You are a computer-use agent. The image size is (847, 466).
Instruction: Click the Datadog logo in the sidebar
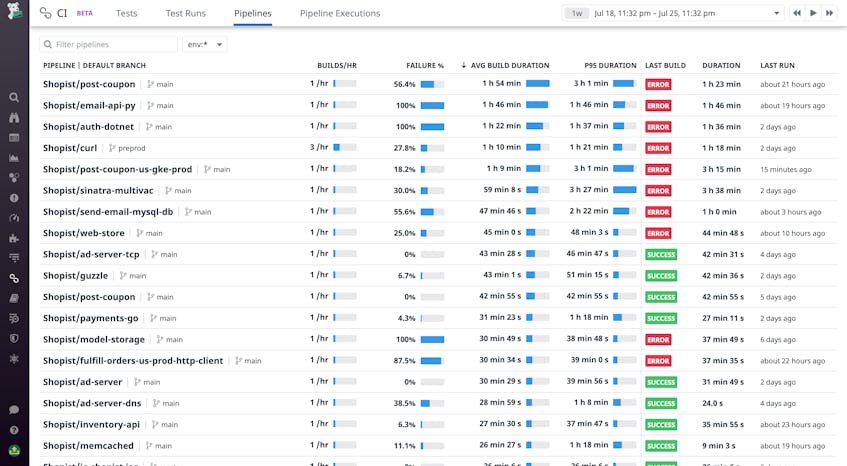click(14, 11)
